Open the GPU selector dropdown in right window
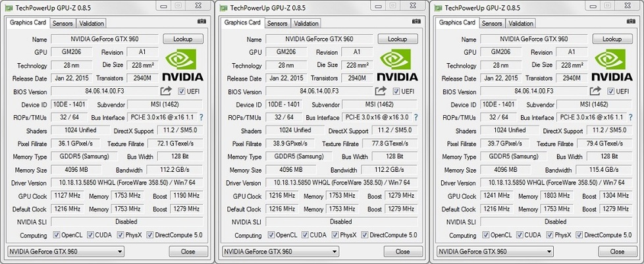 click(495, 251)
